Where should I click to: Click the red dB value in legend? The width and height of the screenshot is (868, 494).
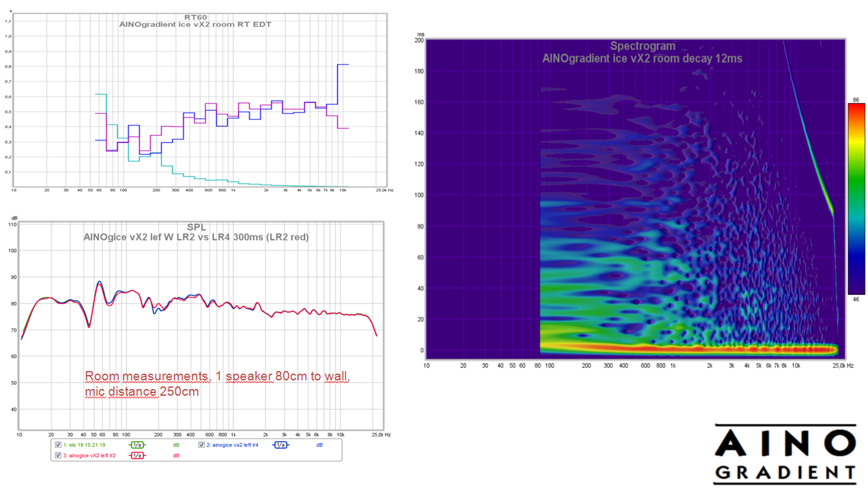[176, 455]
